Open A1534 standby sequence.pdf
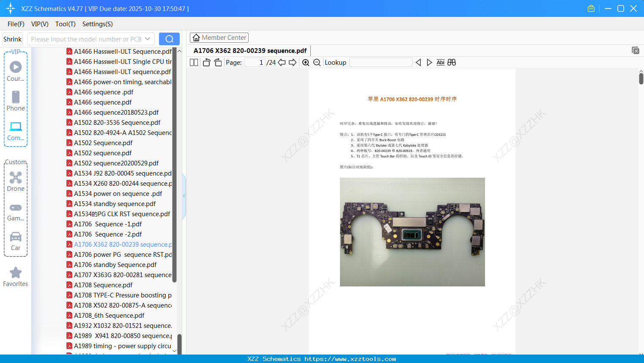The image size is (644, 363). pyautogui.click(x=111, y=204)
